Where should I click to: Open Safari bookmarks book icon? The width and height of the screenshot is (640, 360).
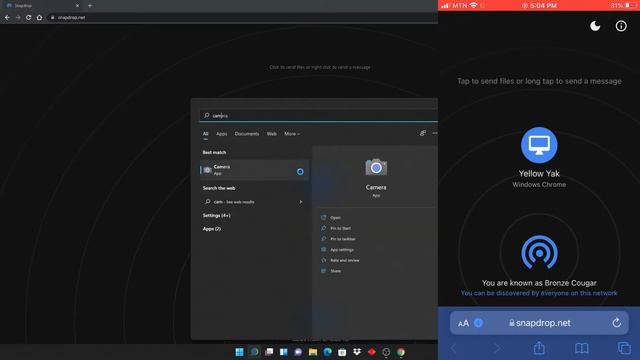[582, 348]
